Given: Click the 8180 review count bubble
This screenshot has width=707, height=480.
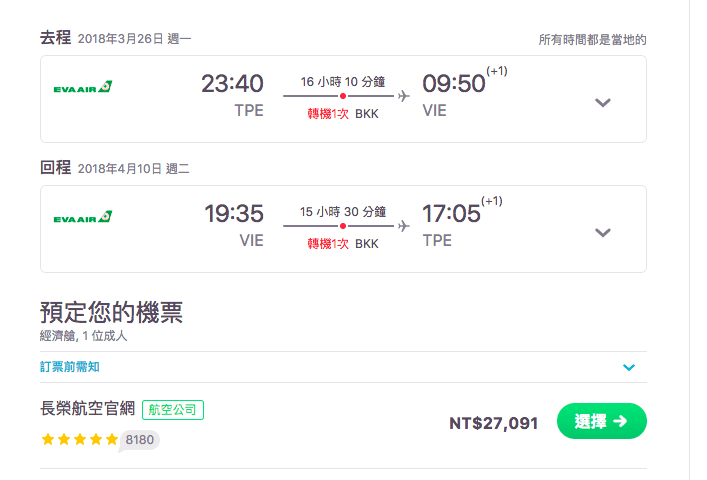Looking at the screenshot, I should (x=139, y=440).
